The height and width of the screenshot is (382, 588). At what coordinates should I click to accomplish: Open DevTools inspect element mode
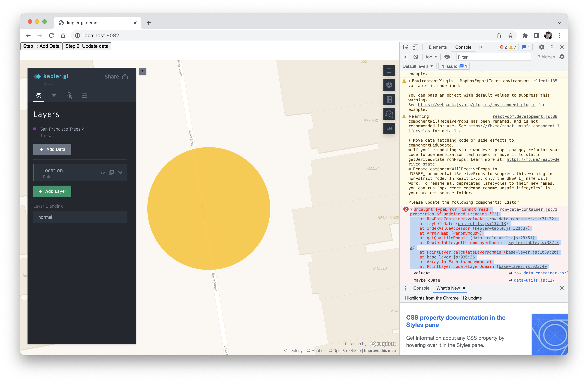click(405, 47)
